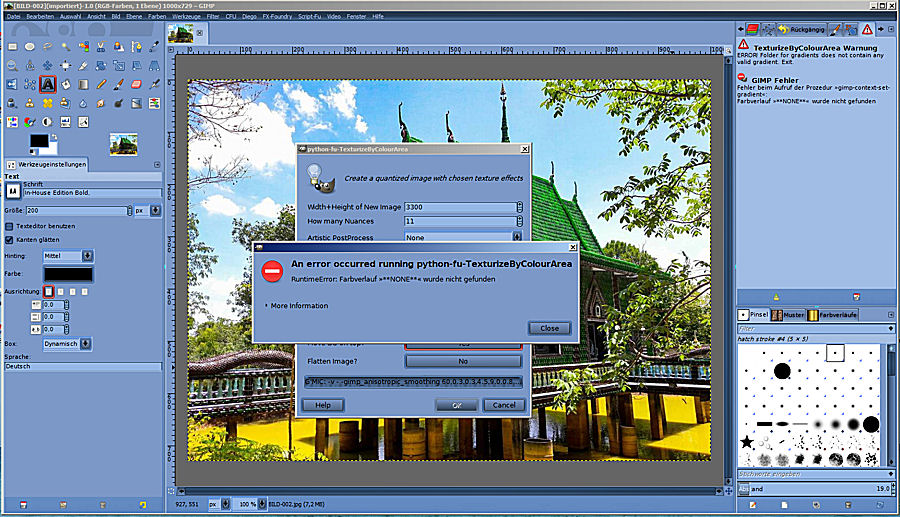The height and width of the screenshot is (517, 900).
Task: Switch to the 'Muster' tab
Action: (788, 315)
